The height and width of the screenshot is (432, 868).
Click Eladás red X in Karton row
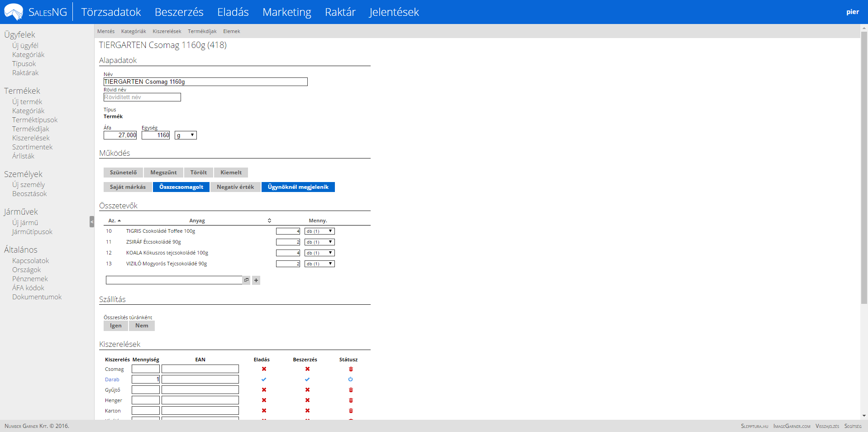(x=264, y=411)
